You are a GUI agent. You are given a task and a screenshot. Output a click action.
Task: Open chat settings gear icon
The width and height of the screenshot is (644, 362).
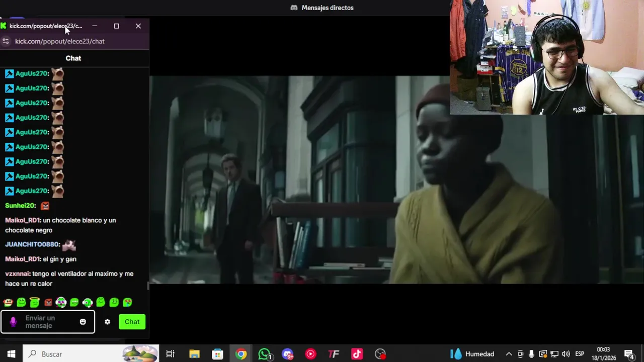pyautogui.click(x=107, y=322)
